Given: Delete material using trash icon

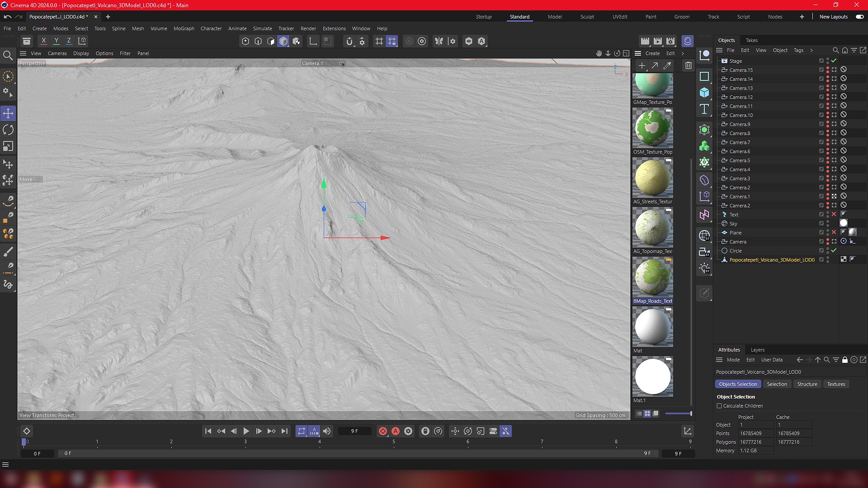Looking at the screenshot, I should (x=688, y=66).
